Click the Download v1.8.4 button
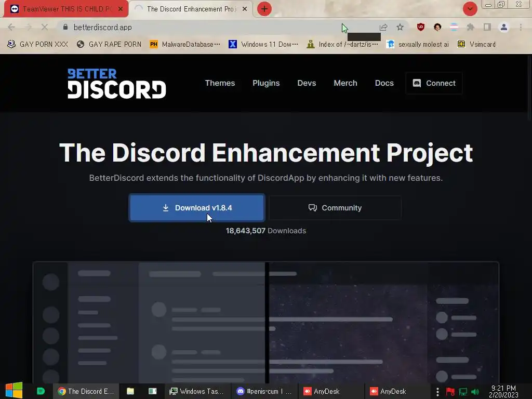Viewport: 532px width, 399px height. tap(197, 208)
